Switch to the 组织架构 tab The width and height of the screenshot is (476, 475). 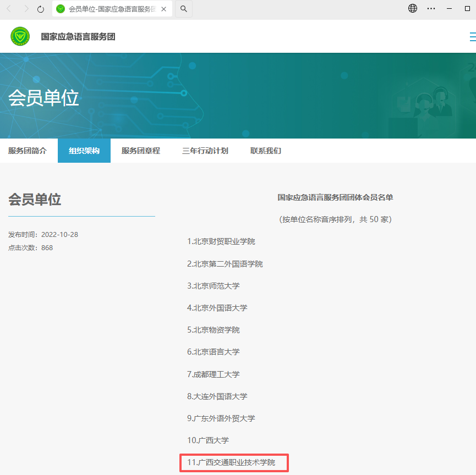click(84, 151)
